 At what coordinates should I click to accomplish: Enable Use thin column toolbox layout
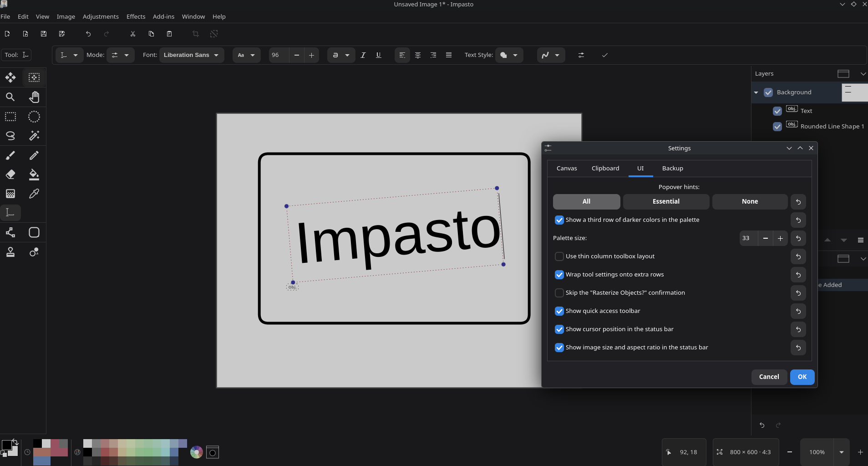pyautogui.click(x=559, y=256)
